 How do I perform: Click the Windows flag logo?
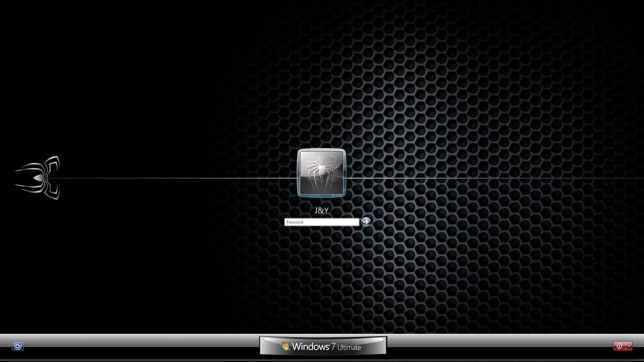click(x=285, y=346)
